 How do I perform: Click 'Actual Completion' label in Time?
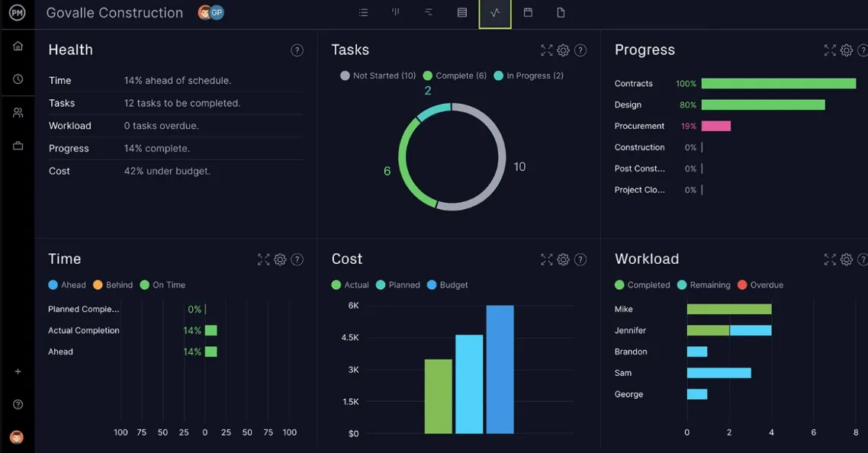pyautogui.click(x=84, y=331)
